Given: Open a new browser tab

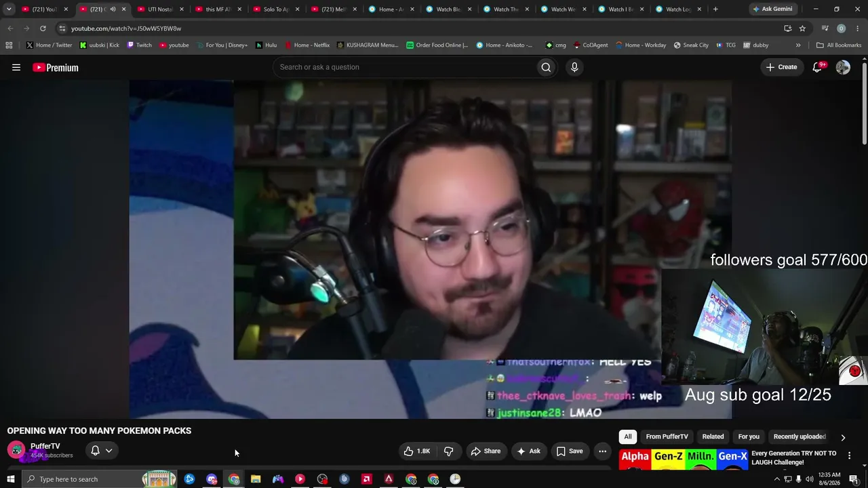Looking at the screenshot, I should pos(715,9).
